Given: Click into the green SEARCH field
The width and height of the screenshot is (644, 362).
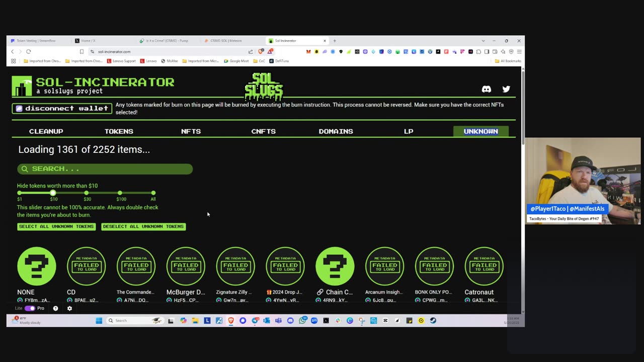Looking at the screenshot, I should coord(105,169).
